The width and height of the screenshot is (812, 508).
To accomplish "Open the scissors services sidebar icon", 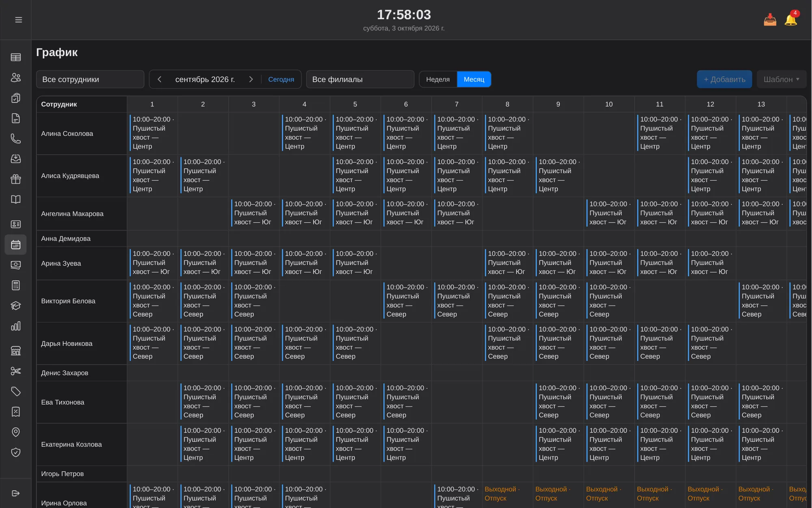I will coord(16,371).
